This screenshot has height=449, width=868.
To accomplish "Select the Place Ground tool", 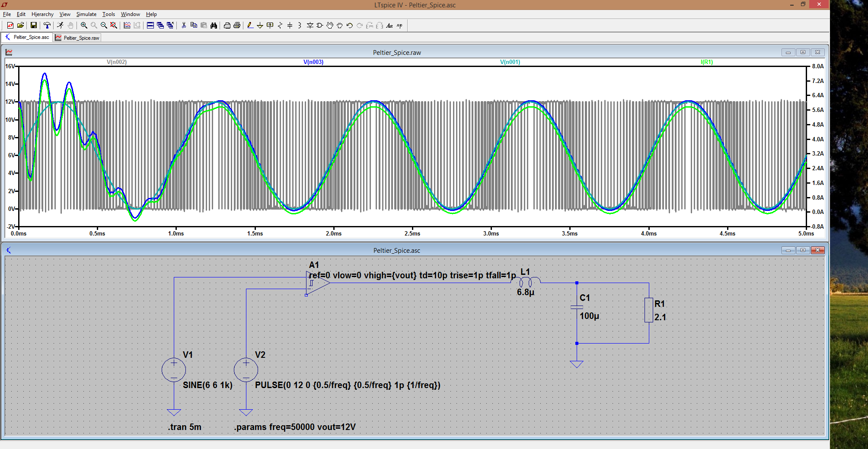I will coord(260,25).
